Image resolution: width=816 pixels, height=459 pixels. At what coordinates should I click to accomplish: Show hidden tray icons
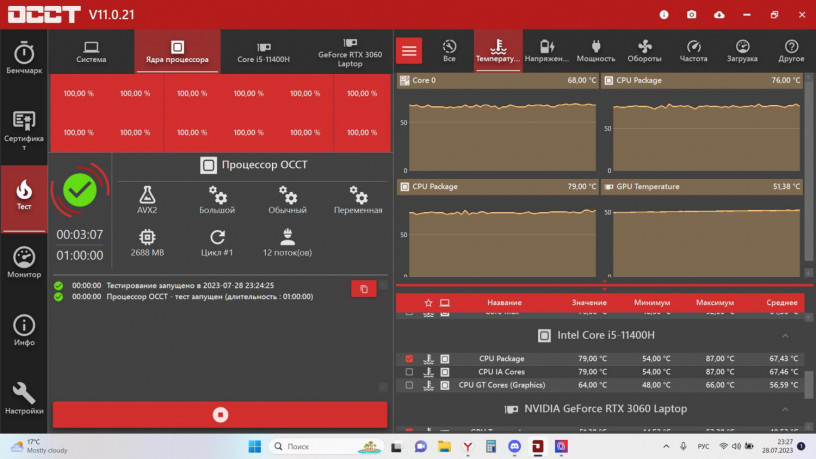pyautogui.click(x=666, y=447)
